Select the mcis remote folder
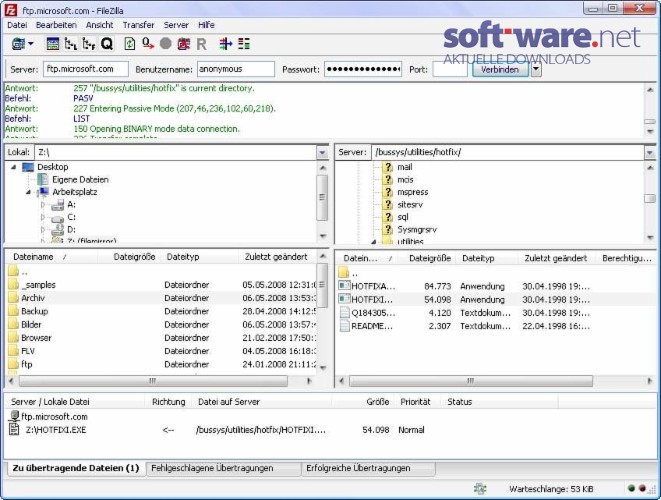The height and width of the screenshot is (500, 661). coord(405,180)
